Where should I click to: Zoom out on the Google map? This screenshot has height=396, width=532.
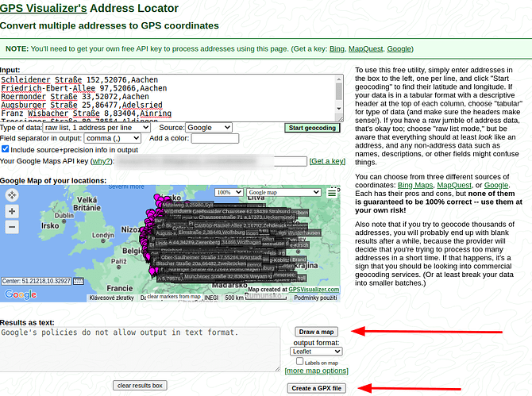(12, 227)
